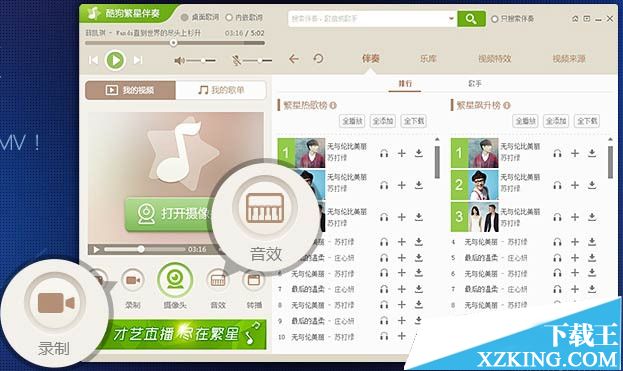The height and width of the screenshot is (371, 623).
Task: Click the video preview progress slider
Action: pyautogui.click(x=145, y=249)
